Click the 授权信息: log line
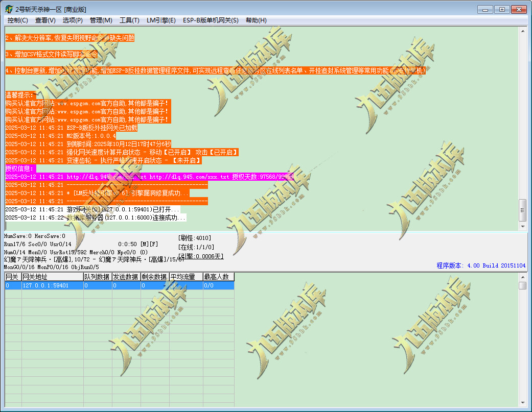Image resolution: width=532 pixels, height=412 pixels. 20,168
